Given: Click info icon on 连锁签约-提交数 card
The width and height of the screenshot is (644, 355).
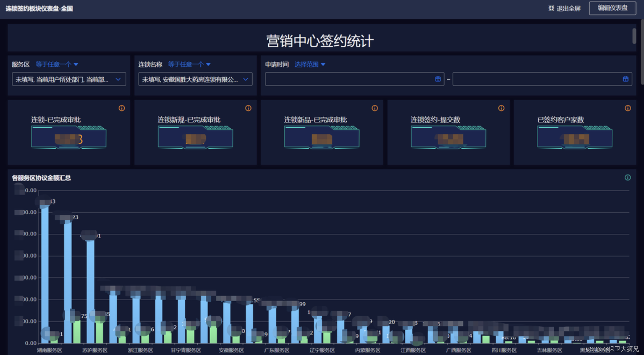Looking at the screenshot, I should [x=501, y=108].
